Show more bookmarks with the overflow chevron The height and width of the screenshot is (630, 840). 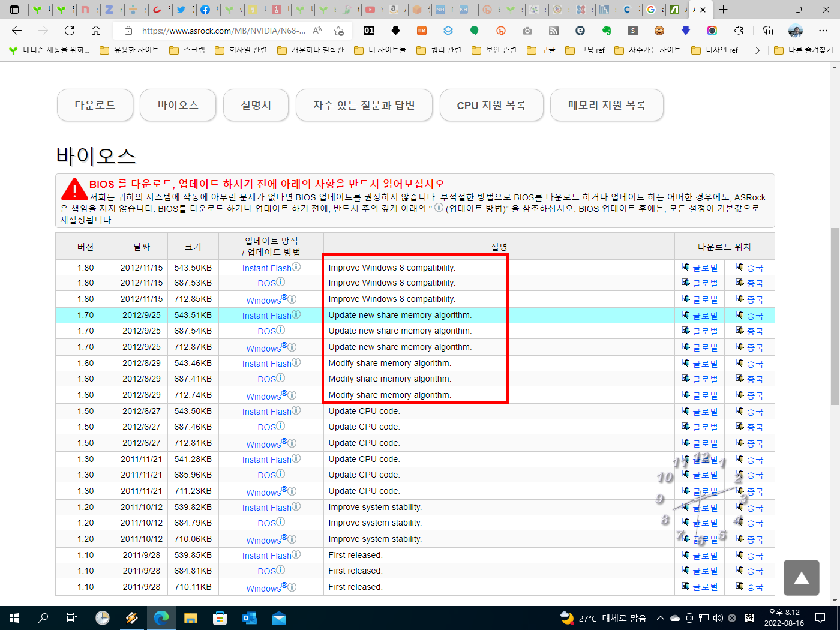point(757,50)
